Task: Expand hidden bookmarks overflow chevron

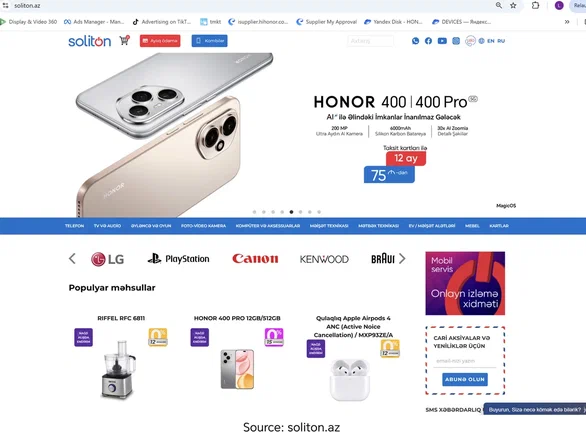Action: point(567,22)
